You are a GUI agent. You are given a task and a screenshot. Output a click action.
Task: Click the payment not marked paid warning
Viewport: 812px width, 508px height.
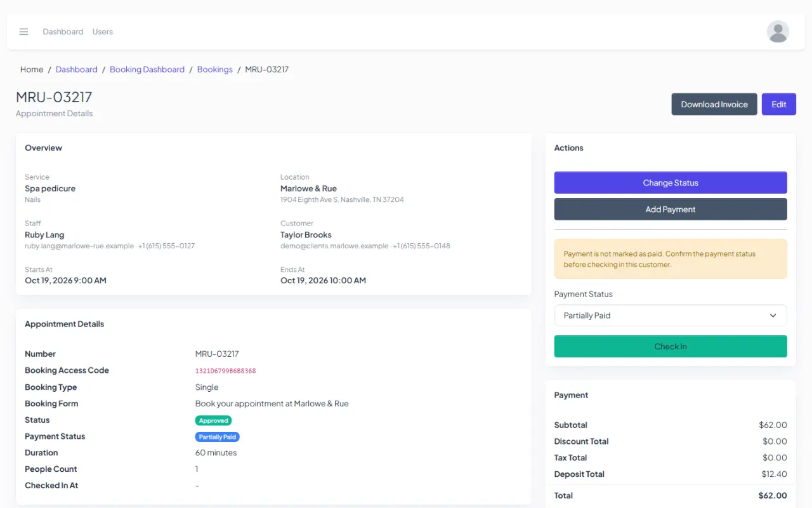pos(671,259)
